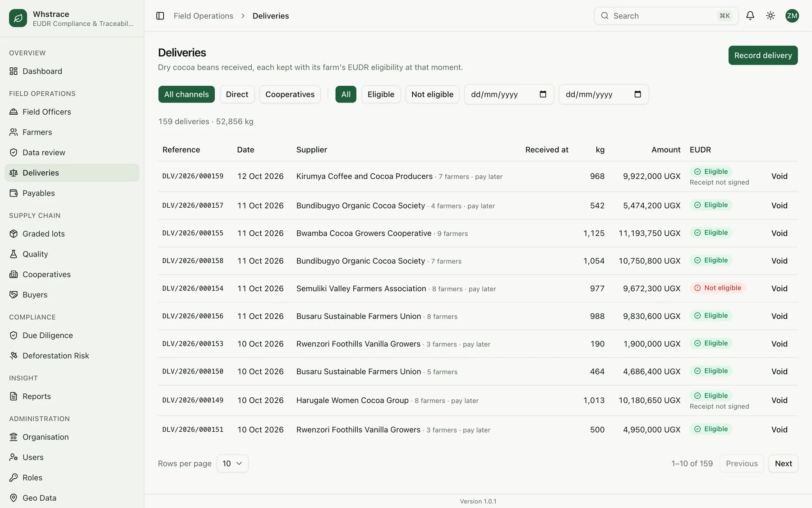
Task: Click Field Operations breadcrumb
Action: pyautogui.click(x=203, y=16)
